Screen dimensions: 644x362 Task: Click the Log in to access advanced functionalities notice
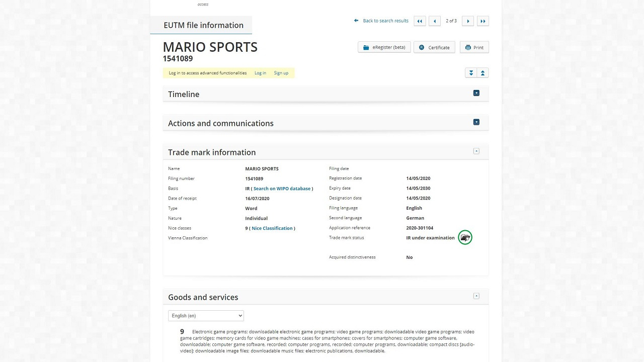tap(208, 73)
